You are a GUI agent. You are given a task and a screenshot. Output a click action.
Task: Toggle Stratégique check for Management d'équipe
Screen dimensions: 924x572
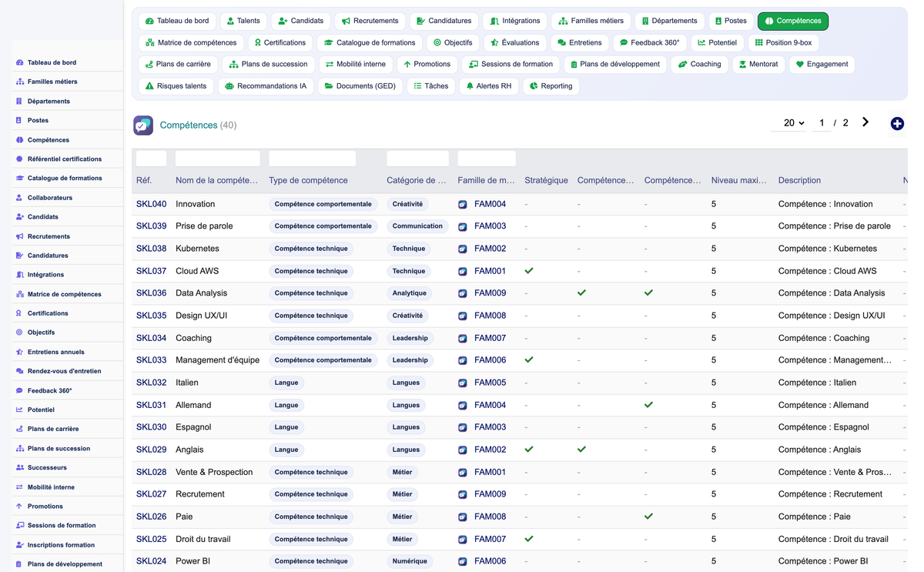click(529, 360)
